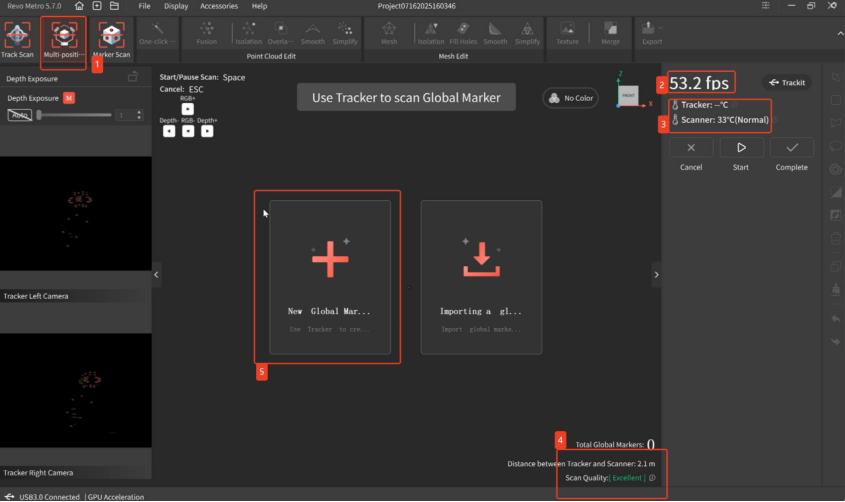Click the orientation view cube
Viewport: 845px width, 502px height.
coord(627,93)
